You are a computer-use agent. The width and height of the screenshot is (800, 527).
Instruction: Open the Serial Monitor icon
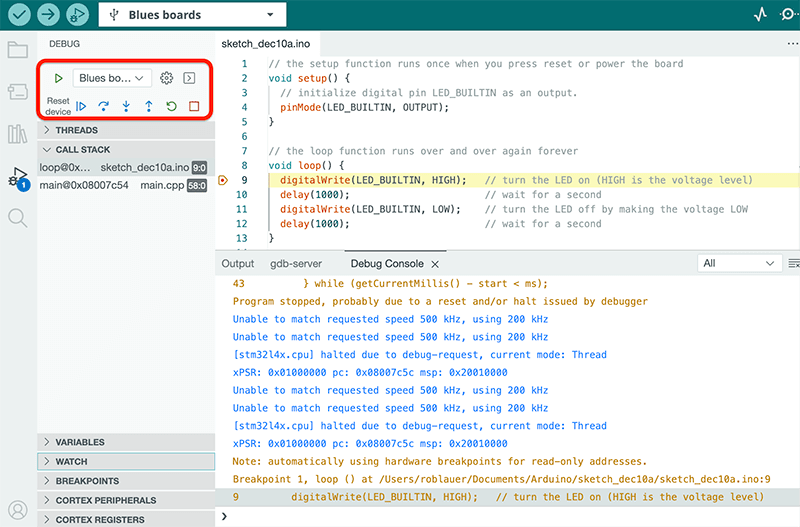pos(788,15)
